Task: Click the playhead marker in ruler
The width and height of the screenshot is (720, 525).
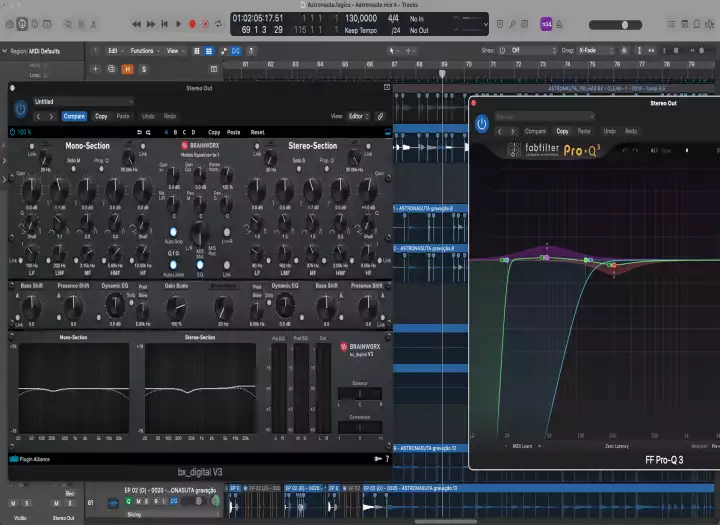Action: (442, 73)
